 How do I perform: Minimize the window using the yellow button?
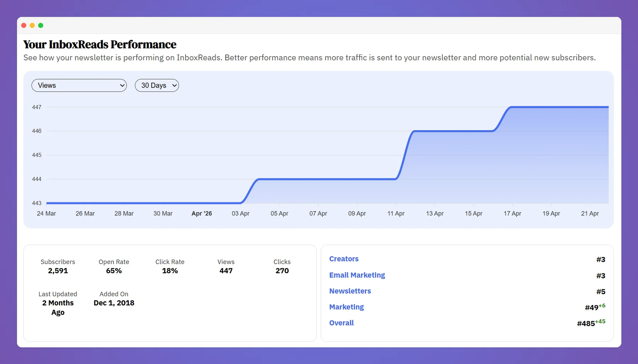(x=32, y=26)
